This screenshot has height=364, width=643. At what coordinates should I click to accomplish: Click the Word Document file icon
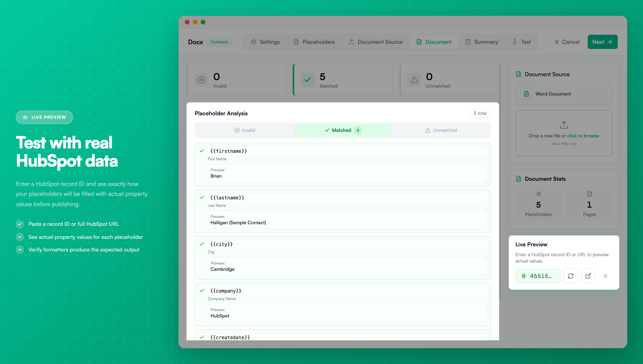tap(526, 94)
